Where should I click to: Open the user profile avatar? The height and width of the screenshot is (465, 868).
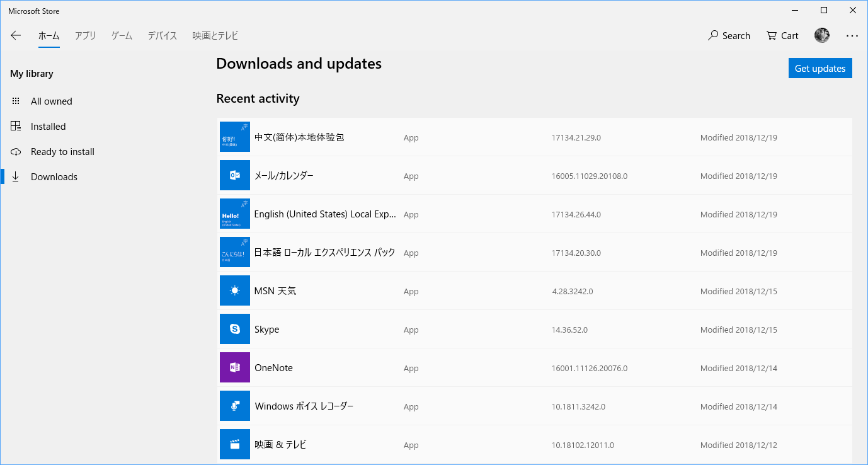[821, 35]
